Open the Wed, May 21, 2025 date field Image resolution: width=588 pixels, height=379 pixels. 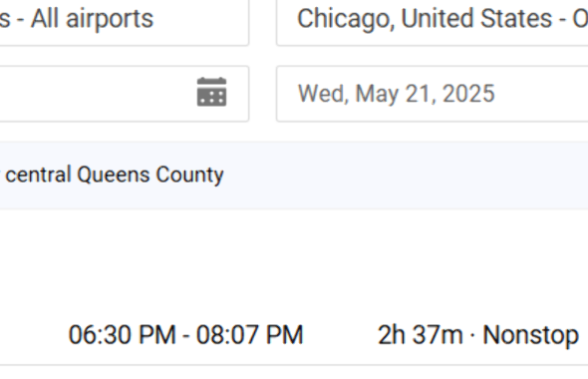(x=432, y=94)
